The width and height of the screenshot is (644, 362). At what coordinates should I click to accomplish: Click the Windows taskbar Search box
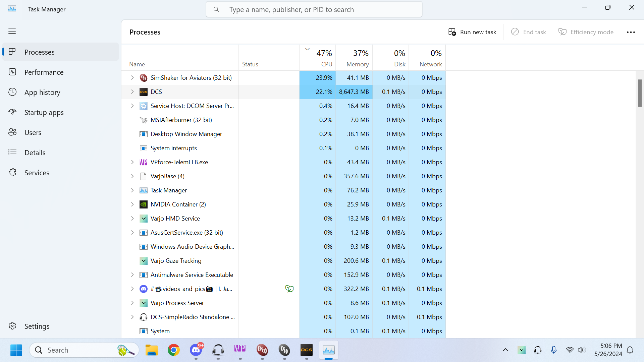84,350
